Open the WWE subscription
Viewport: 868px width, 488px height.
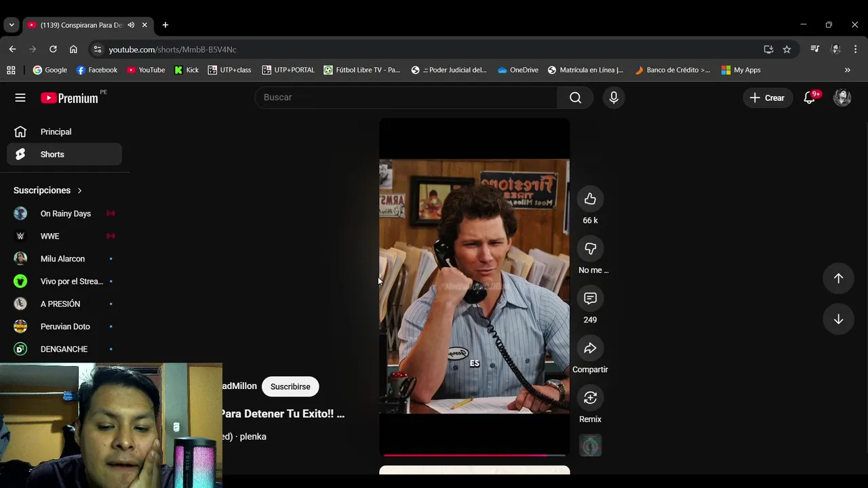pos(64,236)
